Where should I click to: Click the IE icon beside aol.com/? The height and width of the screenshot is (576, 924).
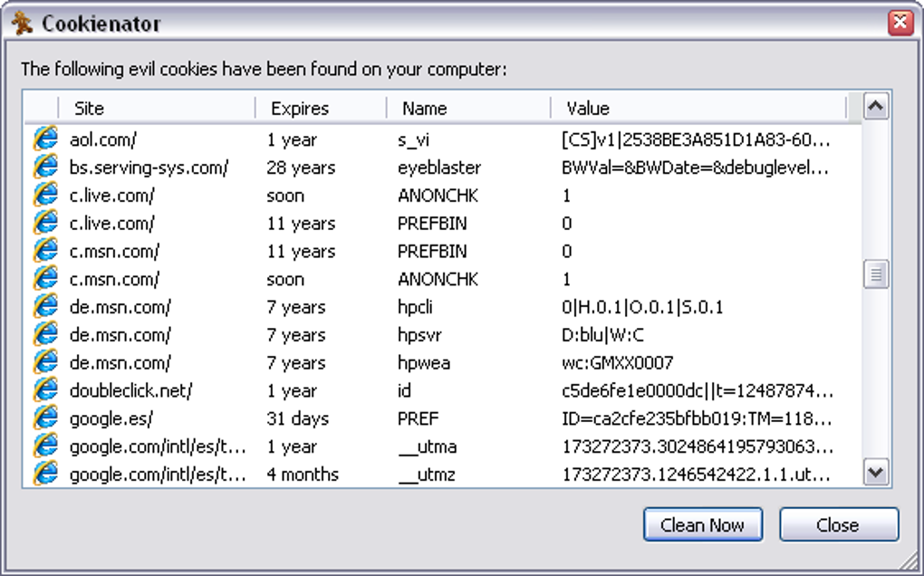(45, 139)
